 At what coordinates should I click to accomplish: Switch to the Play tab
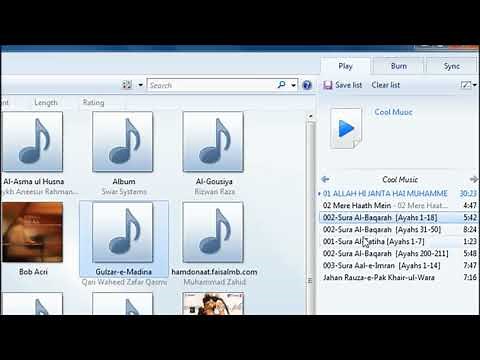pyautogui.click(x=345, y=66)
